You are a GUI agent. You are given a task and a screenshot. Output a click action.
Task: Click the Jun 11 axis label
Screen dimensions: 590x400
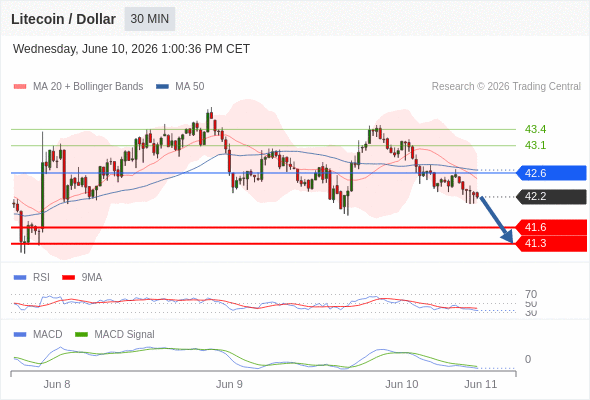click(x=481, y=385)
